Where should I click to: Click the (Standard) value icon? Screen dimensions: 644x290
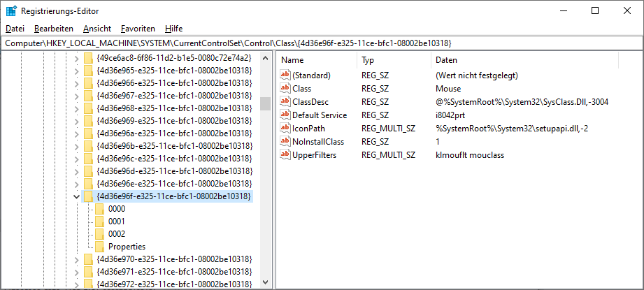point(285,75)
